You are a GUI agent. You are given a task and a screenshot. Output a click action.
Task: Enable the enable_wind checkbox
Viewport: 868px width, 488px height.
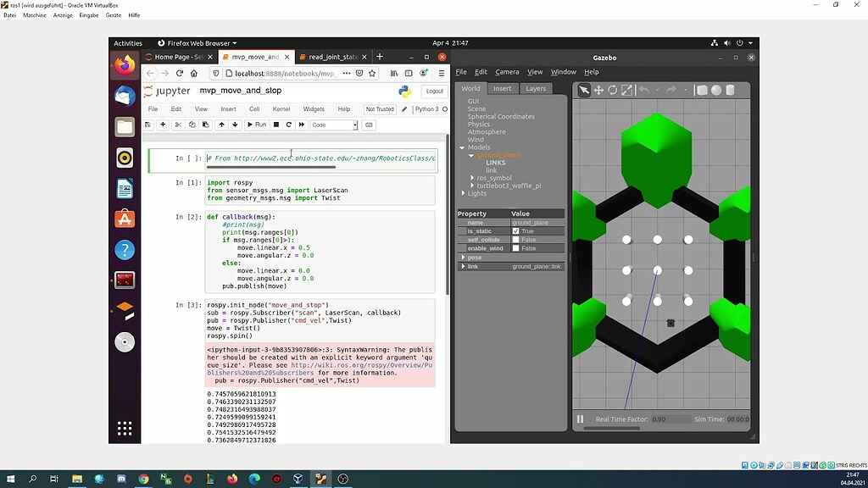click(515, 248)
